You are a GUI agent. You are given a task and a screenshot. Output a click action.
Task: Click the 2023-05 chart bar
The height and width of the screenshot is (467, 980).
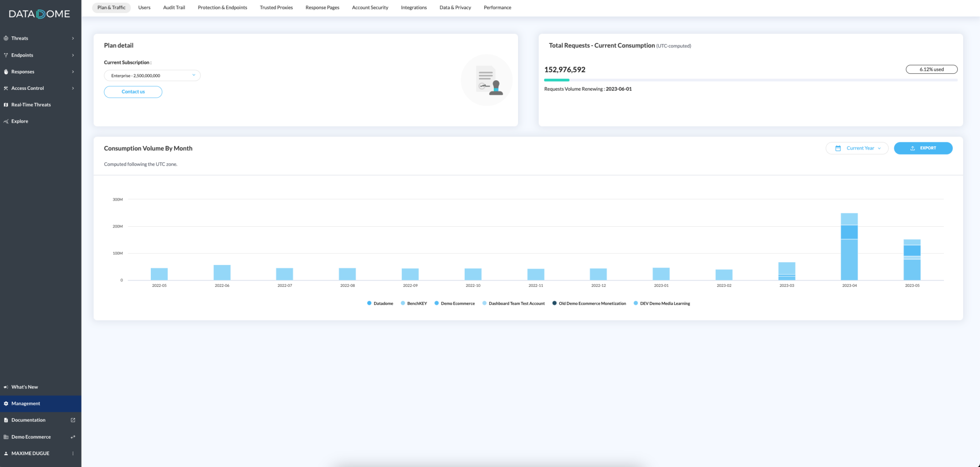point(912,259)
